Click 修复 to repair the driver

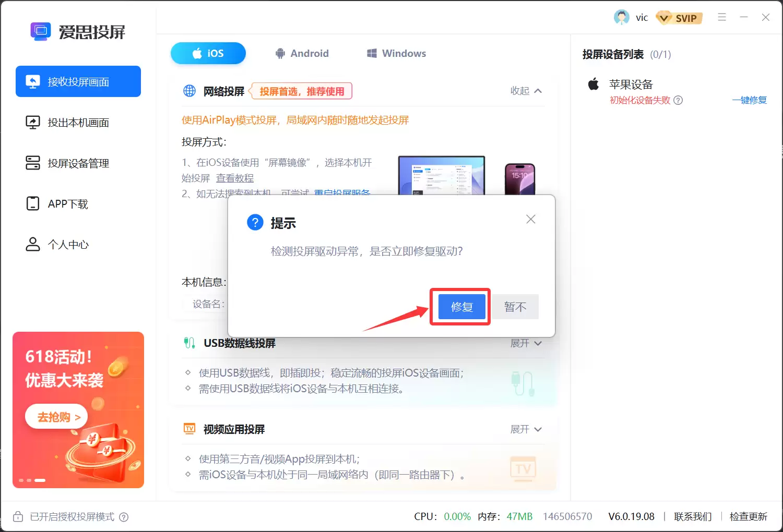click(x=460, y=307)
